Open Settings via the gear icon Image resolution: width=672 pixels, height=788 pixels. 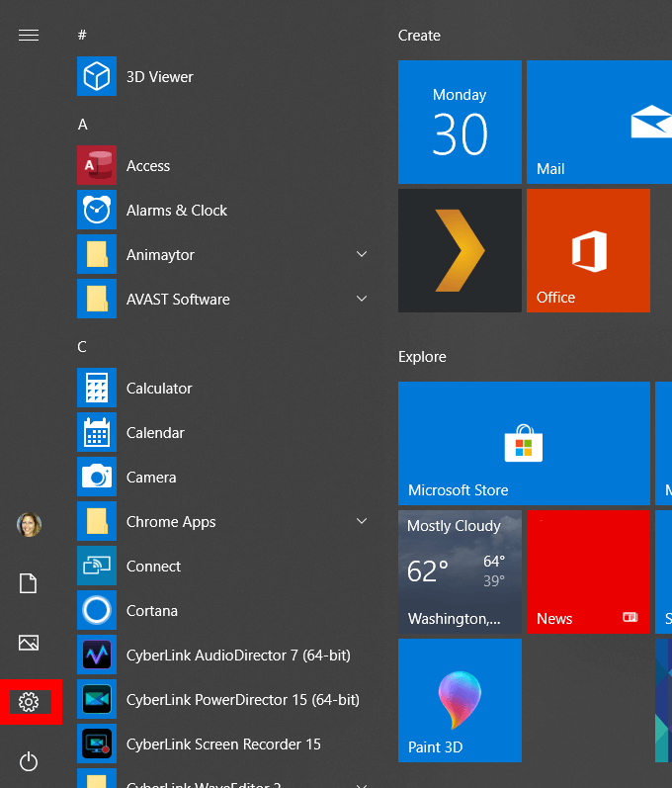pos(29,702)
